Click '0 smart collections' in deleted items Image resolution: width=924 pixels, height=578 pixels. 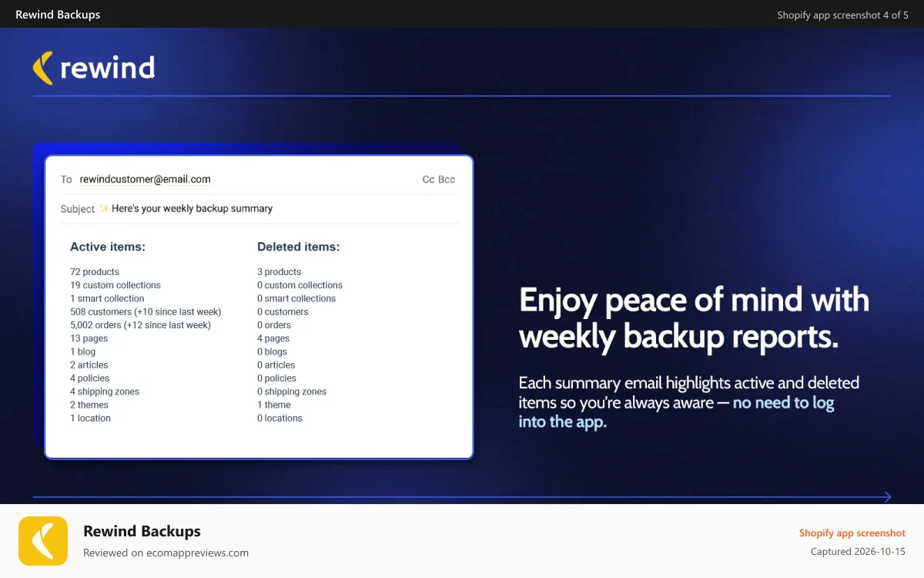296,298
